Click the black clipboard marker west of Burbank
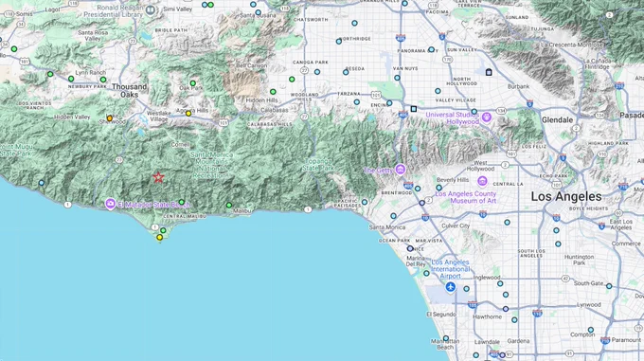This screenshot has height=361, width=644. [489, 72]
